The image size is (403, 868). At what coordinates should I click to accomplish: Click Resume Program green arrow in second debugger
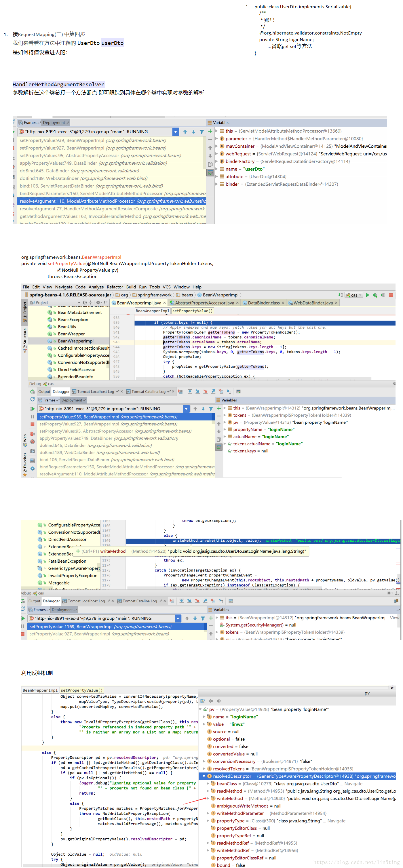point(32,408)
